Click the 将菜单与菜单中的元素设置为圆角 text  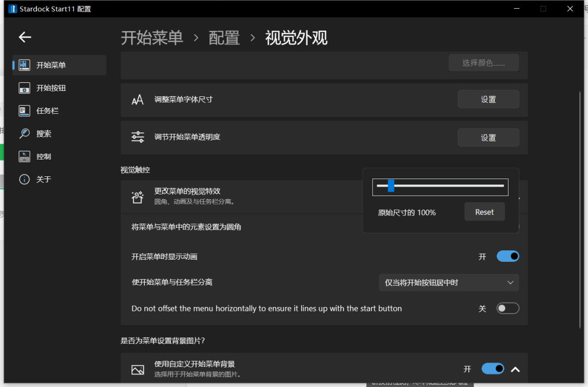186,227
